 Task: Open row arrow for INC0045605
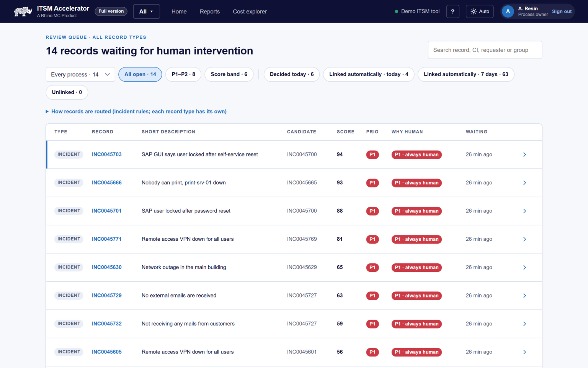click(524, 352)
